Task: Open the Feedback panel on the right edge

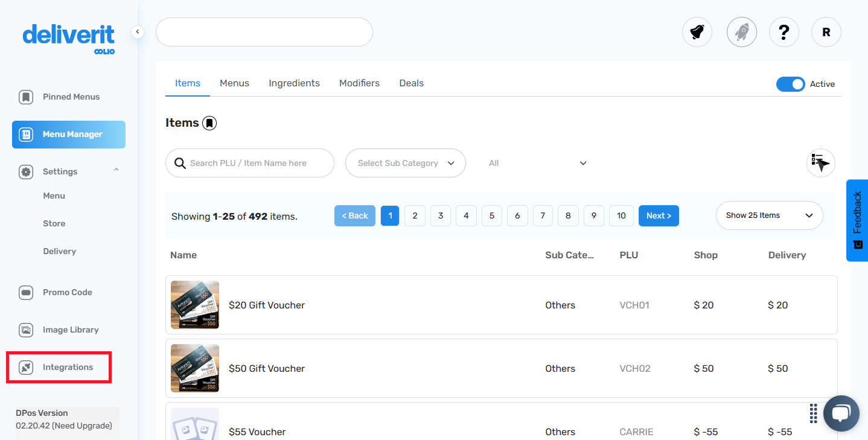Action: 858,220
